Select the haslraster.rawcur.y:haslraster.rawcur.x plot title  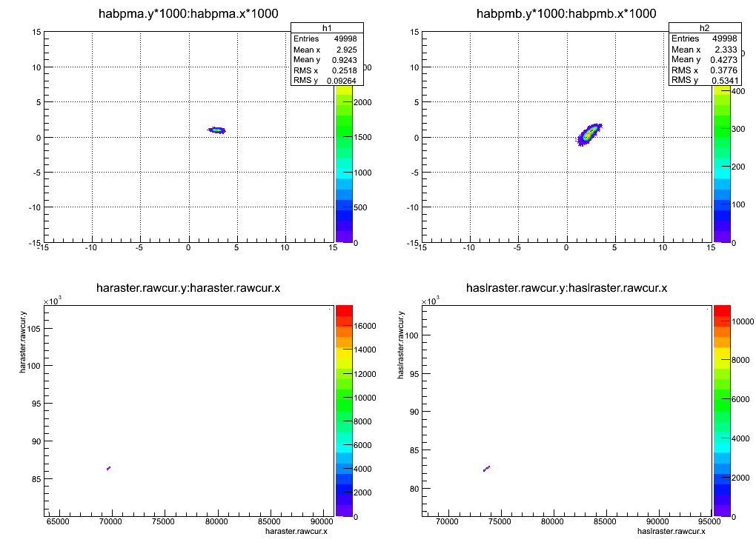566,288
